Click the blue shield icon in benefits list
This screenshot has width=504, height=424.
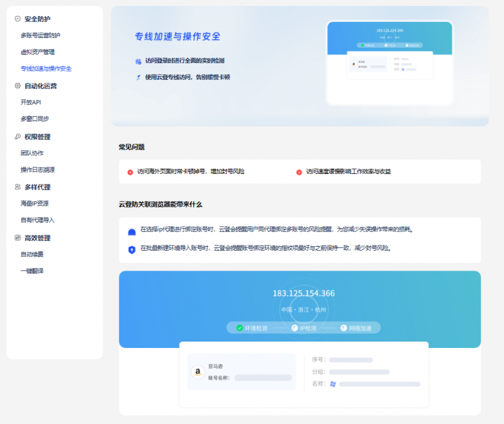click(131, 250)
